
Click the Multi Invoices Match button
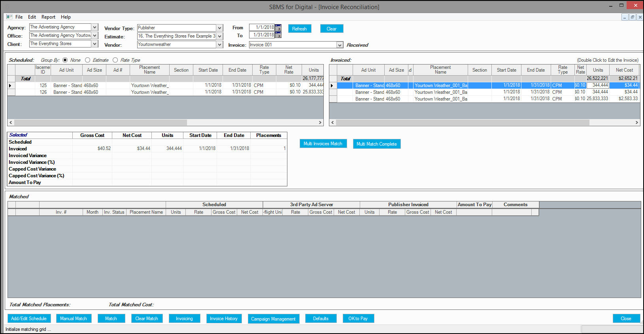click(x=323, y=144)
